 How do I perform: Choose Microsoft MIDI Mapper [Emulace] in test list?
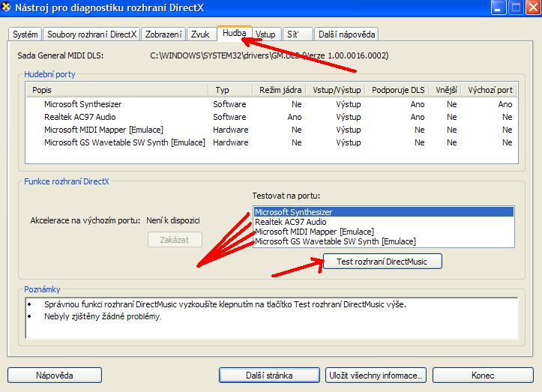pyautogui.click(x=314, y=232)
